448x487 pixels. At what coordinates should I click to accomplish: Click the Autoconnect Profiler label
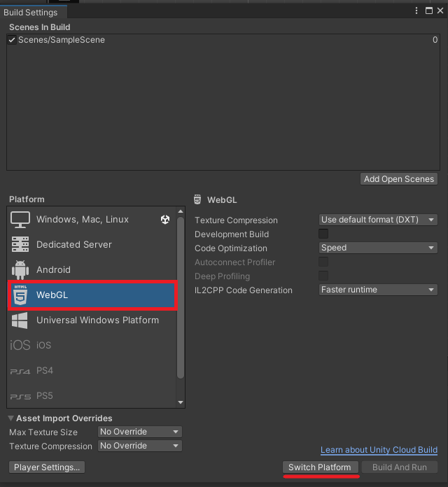235,262
